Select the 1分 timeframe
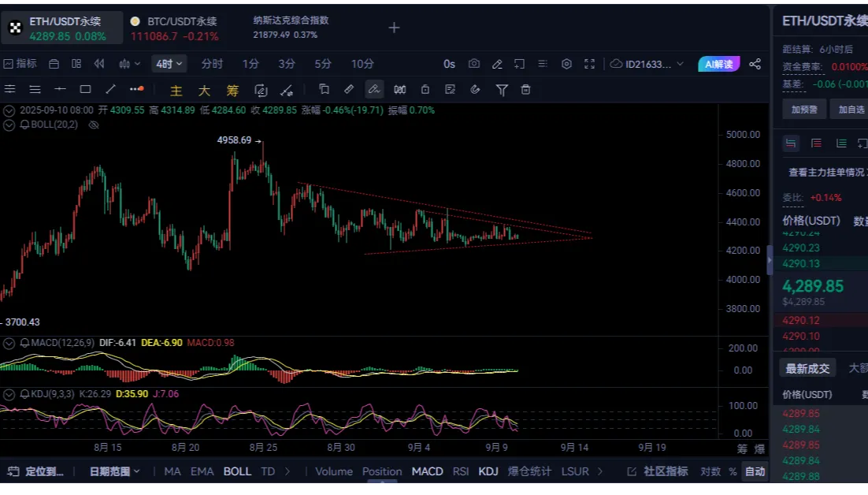This screenshot has width=868, height=495. coord(250,64)
